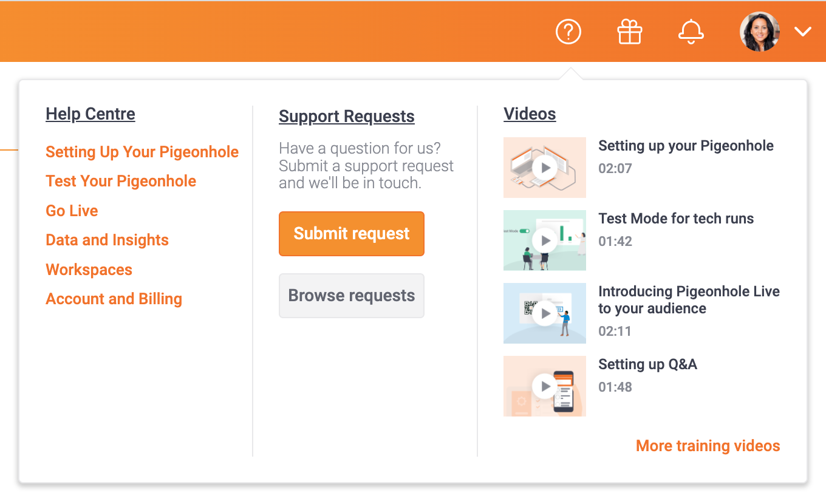
Task: Play the Setting up your Pigeonhole video thumbnail
Action: [545, 168]
